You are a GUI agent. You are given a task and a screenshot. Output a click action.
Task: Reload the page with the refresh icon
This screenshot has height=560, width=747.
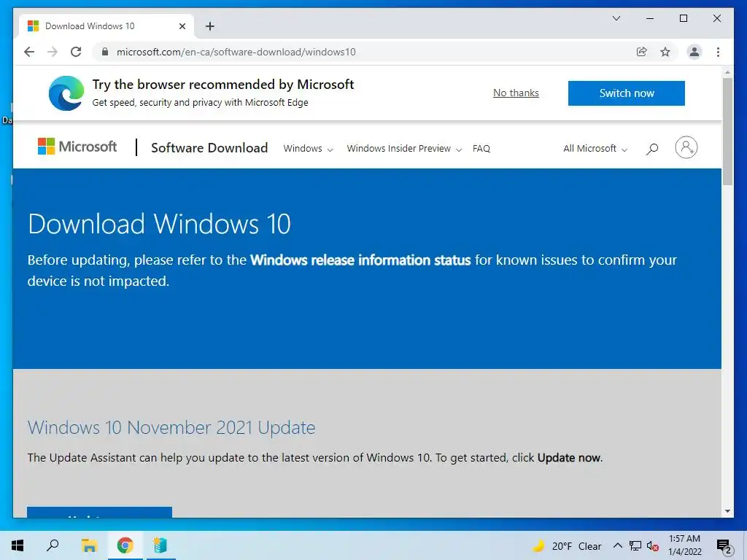76,52
